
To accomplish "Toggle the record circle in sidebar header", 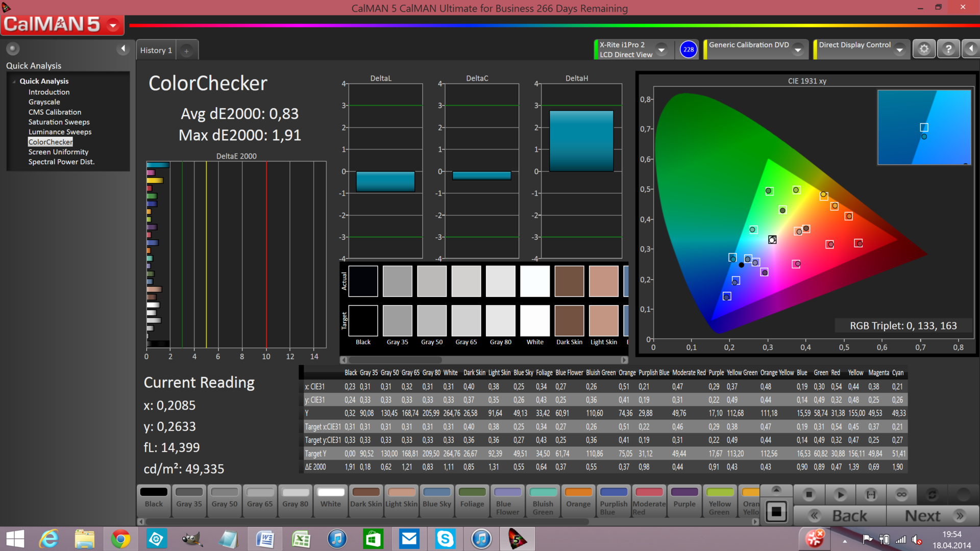I will click(13, 48).
